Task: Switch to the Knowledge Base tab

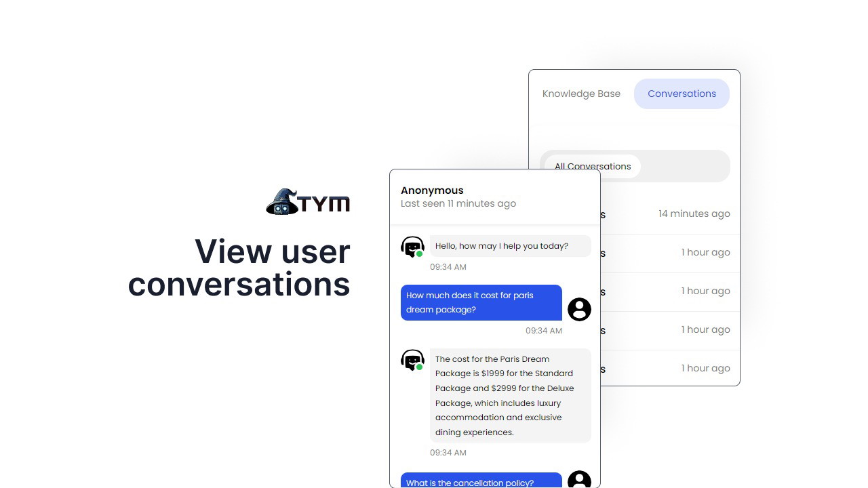Action: [x=581, y=94]
